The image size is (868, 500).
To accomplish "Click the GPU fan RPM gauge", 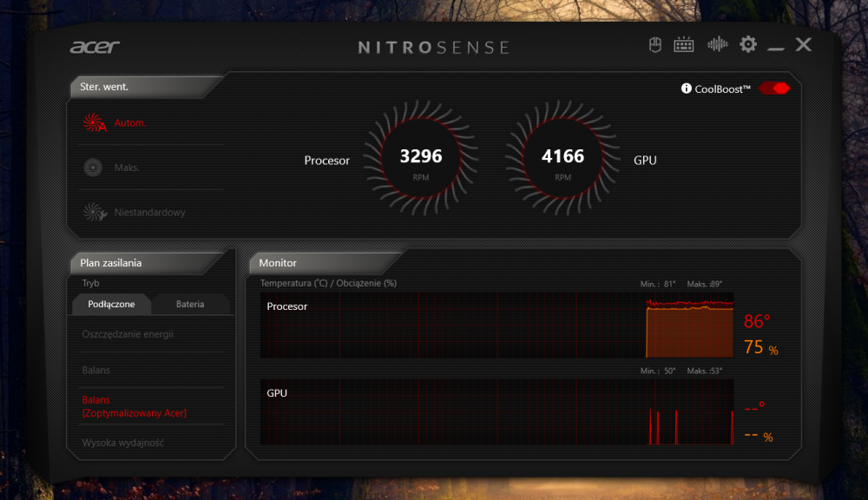I will 562,161.
